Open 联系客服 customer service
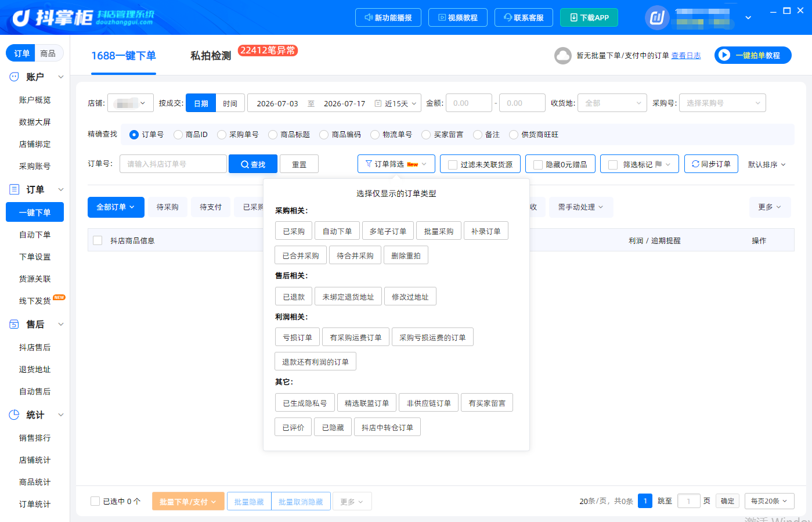 click(524, 17)
